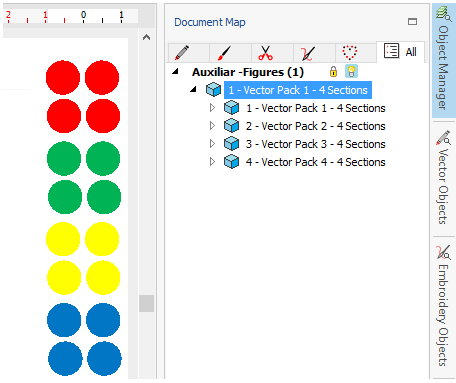Click the cube icon of Vector Pack 2
The width and height of the screenshot is (456, 383).
(x=231, y=126)
